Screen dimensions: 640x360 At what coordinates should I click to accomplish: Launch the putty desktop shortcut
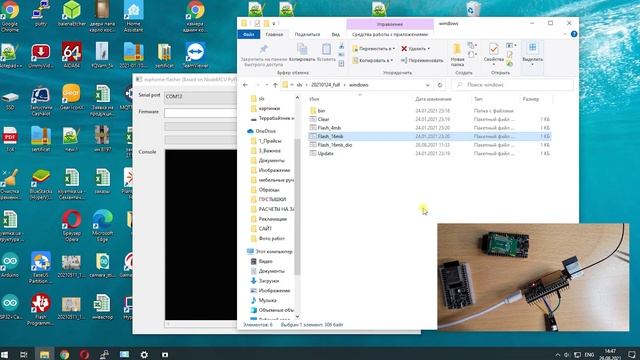click(40, 15)
